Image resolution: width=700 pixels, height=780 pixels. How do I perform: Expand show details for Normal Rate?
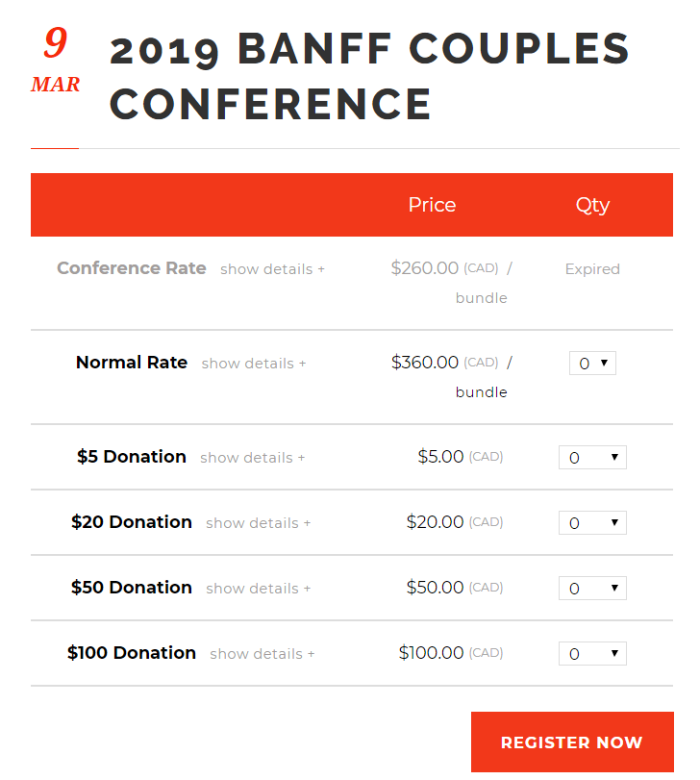pyautogui.click(x=254, y=364)
